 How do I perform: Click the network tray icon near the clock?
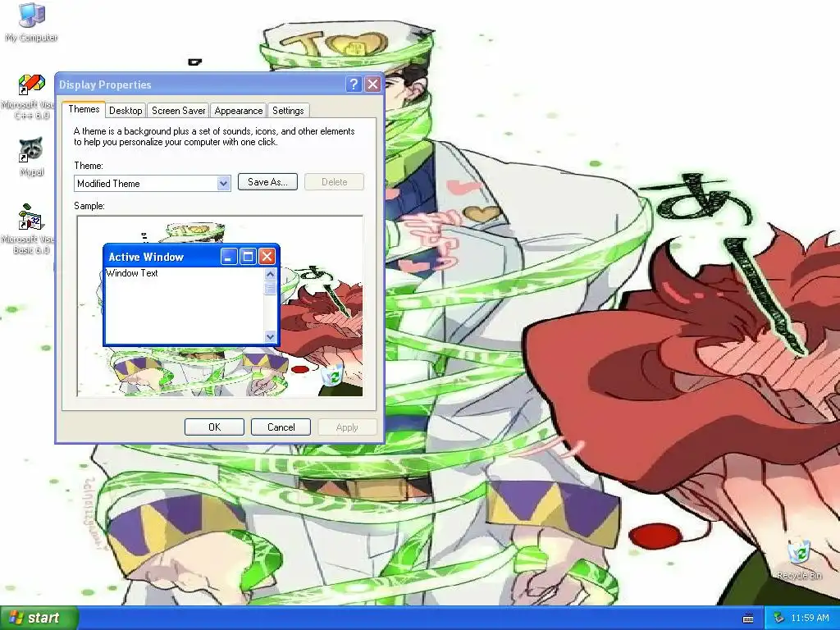[x=779, y=618]
